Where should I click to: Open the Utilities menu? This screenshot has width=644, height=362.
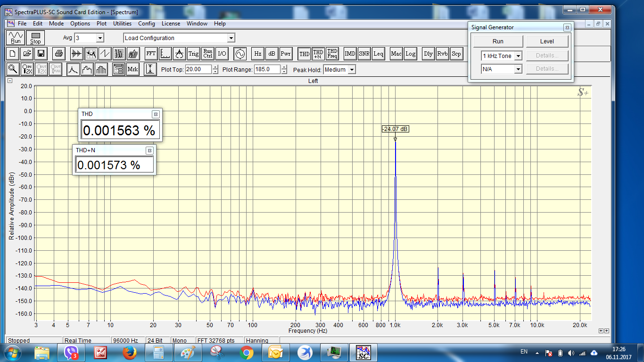[122, 24]
